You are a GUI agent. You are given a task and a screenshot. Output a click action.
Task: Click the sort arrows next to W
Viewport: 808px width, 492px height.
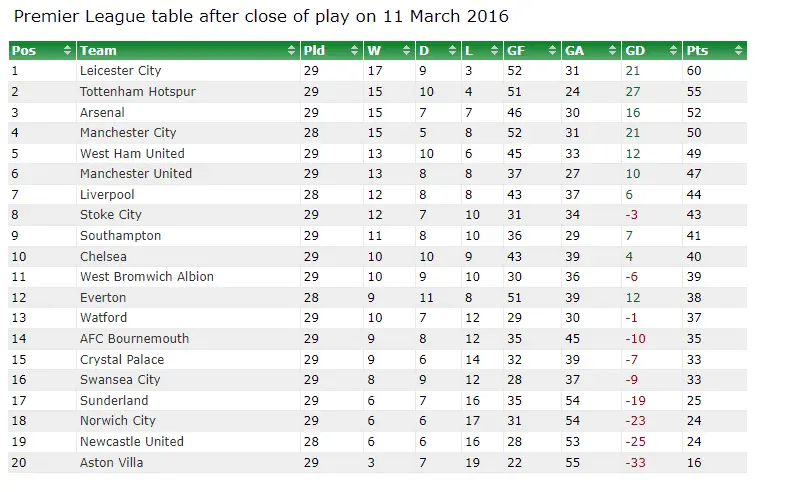pos(406,51)
